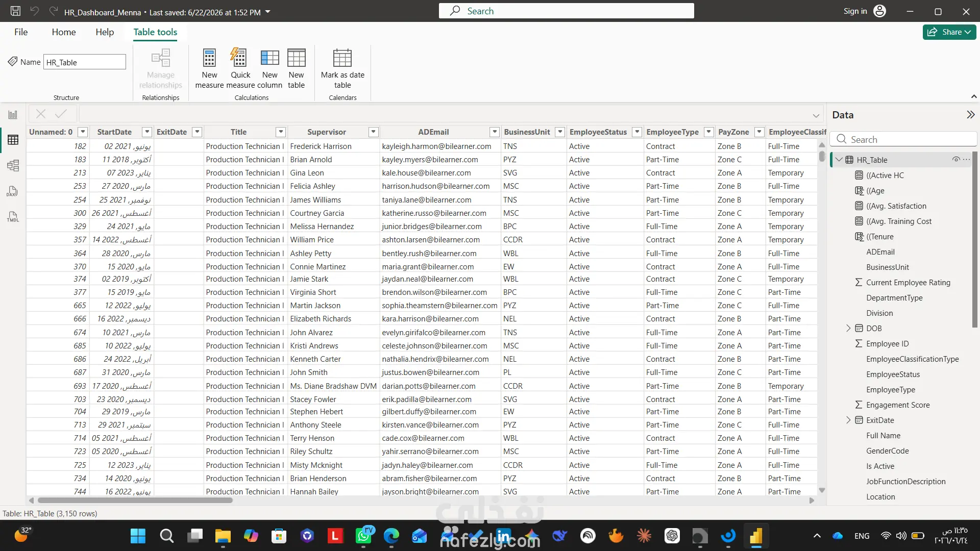Open filter dropdown on Unnamed: 0 column
The height and width of the screenshot is (551, 980).
click(83, 132)
